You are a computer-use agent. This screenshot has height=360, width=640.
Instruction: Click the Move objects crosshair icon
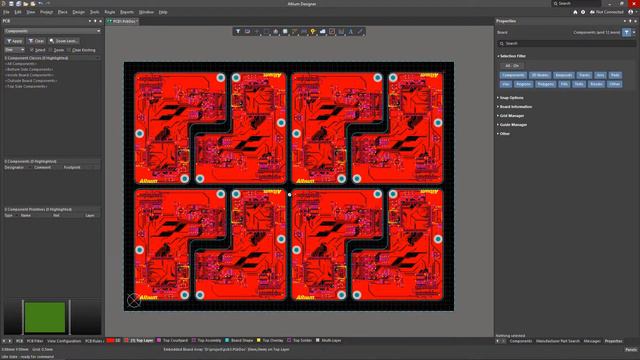[x=257, y=31]
